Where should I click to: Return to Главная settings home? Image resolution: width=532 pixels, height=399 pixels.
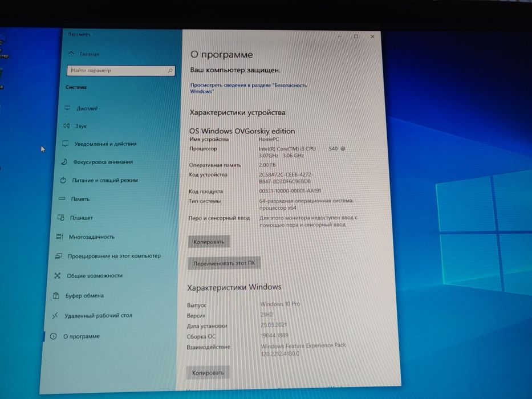coord(89,54)
